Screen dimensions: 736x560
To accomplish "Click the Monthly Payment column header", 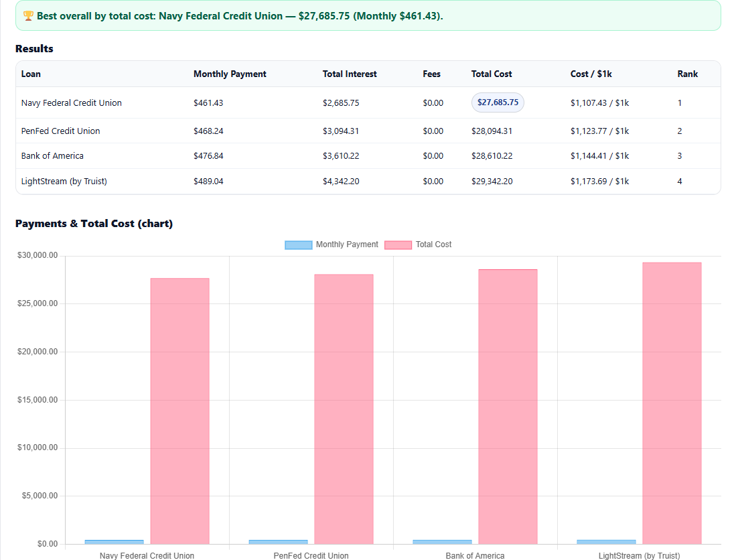I will tap(230, 74).
